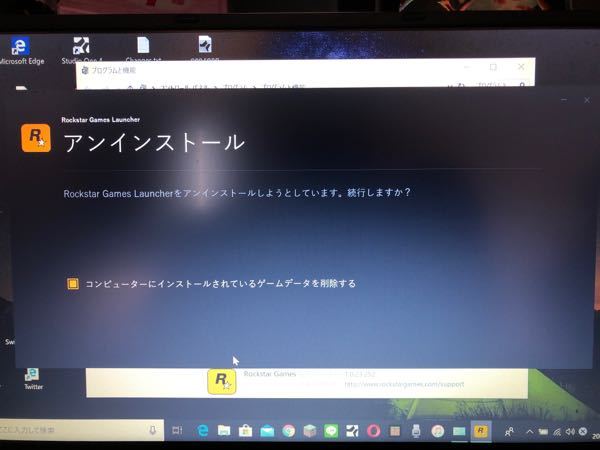Click the Rockstar Games Launcher logo in uninstaller
Viewport: 600px width, 450px height.
(36, 138)
